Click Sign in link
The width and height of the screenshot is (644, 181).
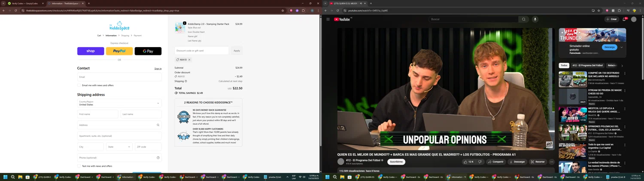tap(158, 69)
